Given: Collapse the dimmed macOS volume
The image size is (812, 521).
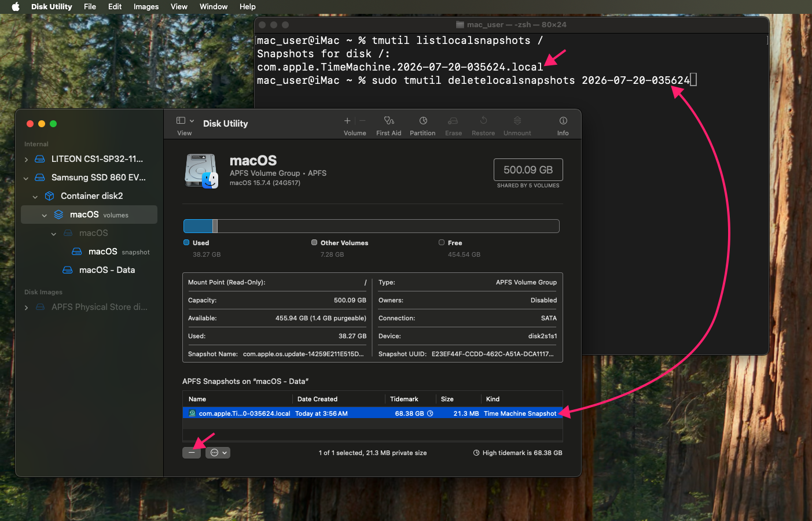Looking at the screenshot, I should 54,234.
